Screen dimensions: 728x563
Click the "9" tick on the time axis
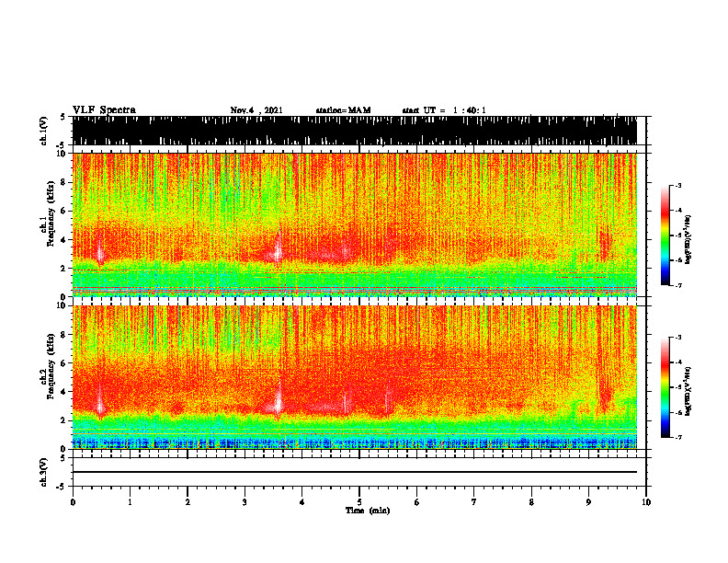588,502
